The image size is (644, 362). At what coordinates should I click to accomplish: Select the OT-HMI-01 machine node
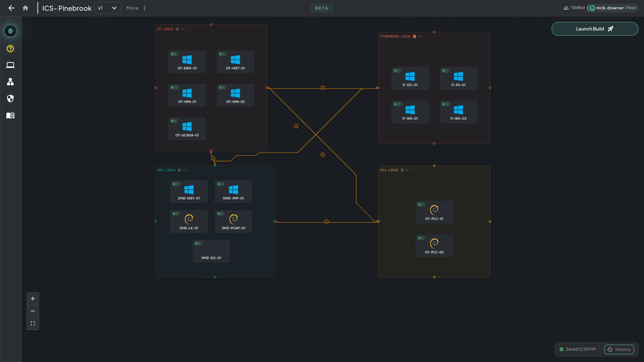click(187, 95)
